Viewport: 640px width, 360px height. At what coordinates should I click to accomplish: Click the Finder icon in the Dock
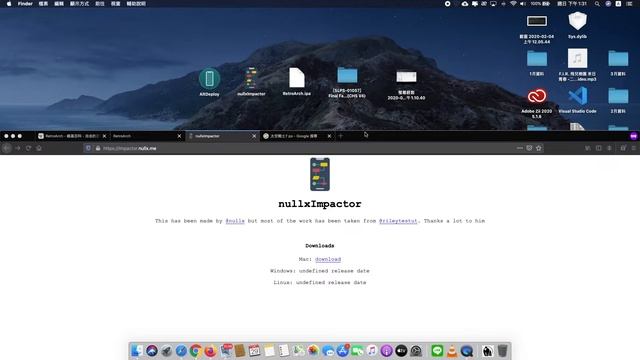(x=137, y=351)
